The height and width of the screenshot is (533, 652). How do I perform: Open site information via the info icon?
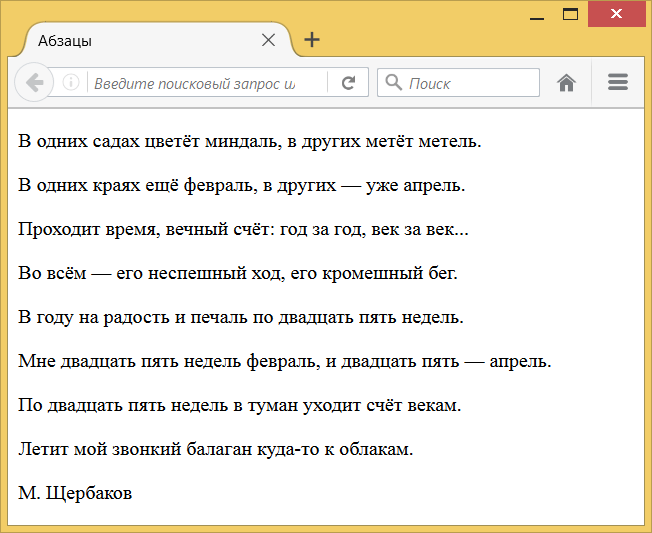click(x=71, y=82)
